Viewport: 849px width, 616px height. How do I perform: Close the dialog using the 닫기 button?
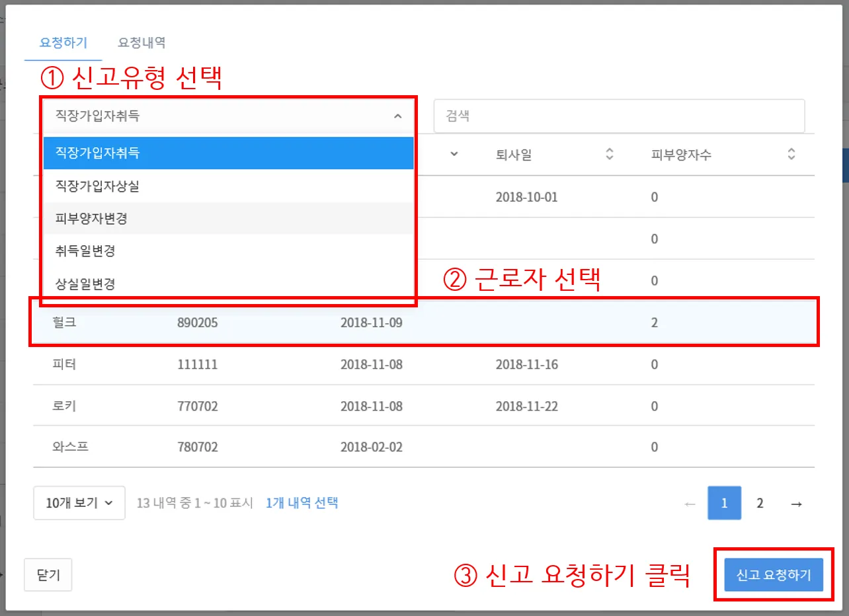point(48,574)
